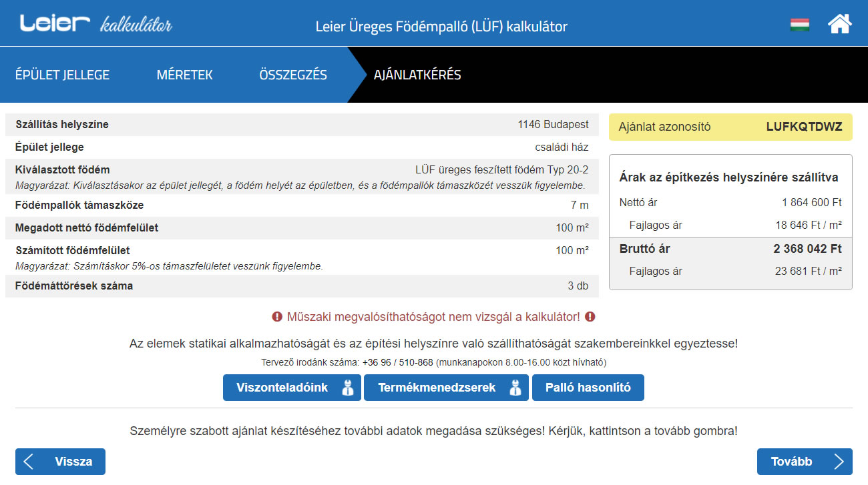The image size is (868, 485).
Task: Click the unit price 23 681 Ft / m²
Action: (x=809, y=272)
